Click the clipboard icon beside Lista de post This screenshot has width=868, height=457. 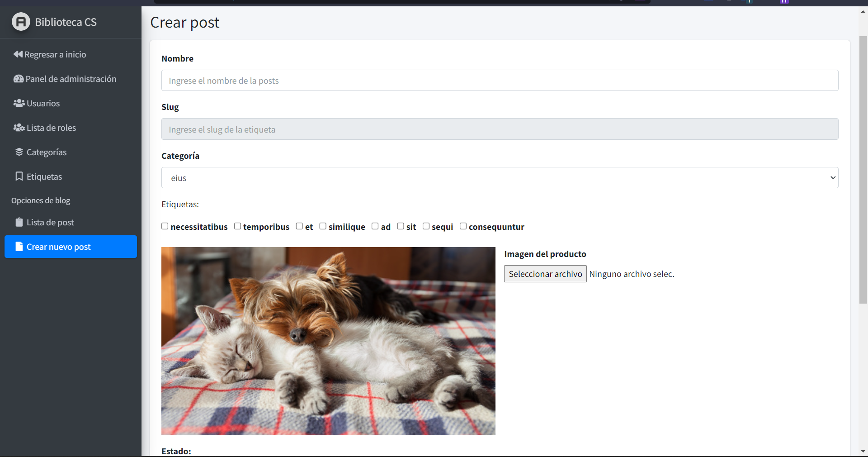tap(19, 222)
